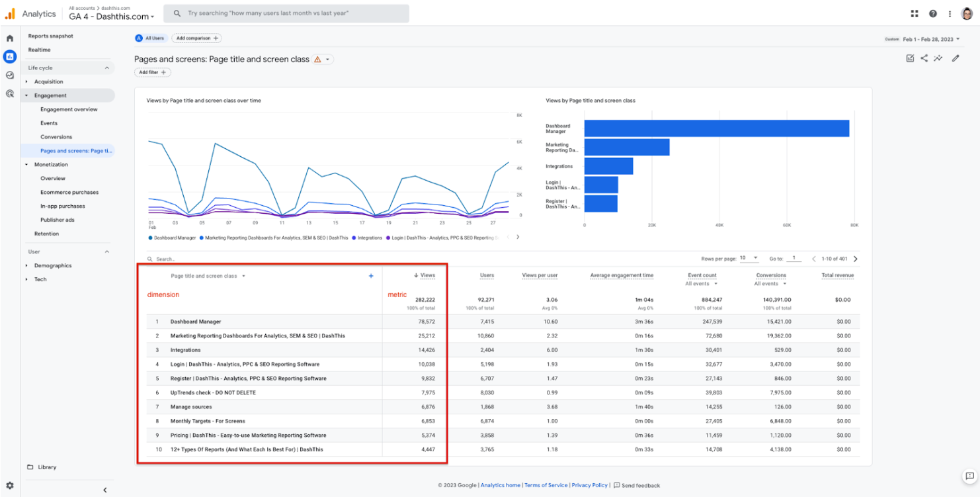980x497 pixels.
Task: Sort by Average engagement time column
Action: pyautogui.click(x=622, y=276)
